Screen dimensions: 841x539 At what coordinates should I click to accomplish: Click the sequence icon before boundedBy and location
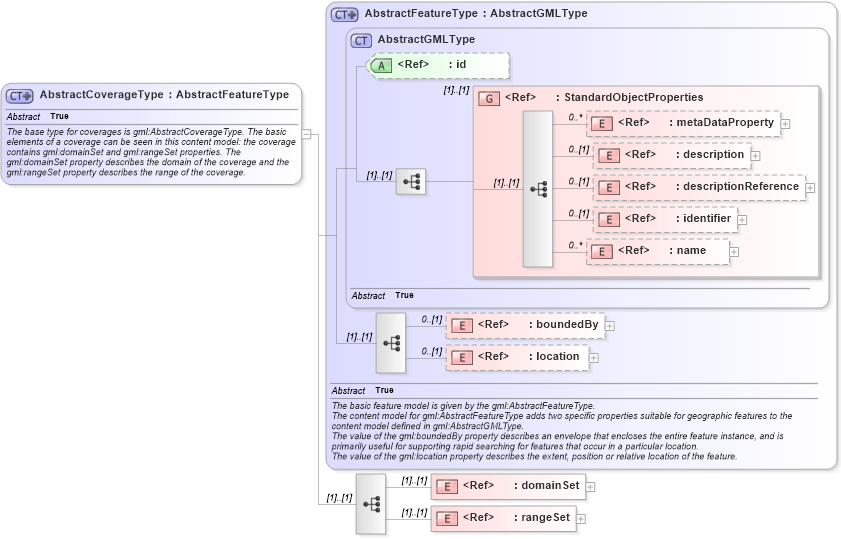point(391,343)
